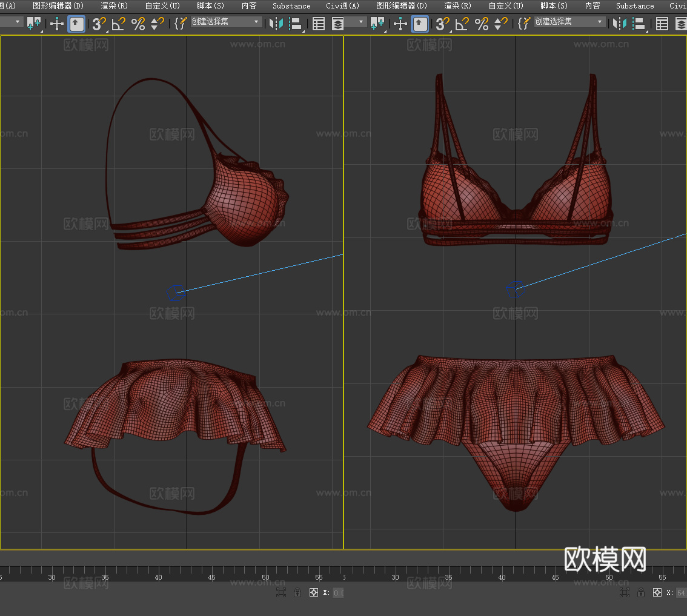Open Layer Explorer from the right toolbar
Image resolution: width=687 pixels, height=616 pixels.
[681, 24]
